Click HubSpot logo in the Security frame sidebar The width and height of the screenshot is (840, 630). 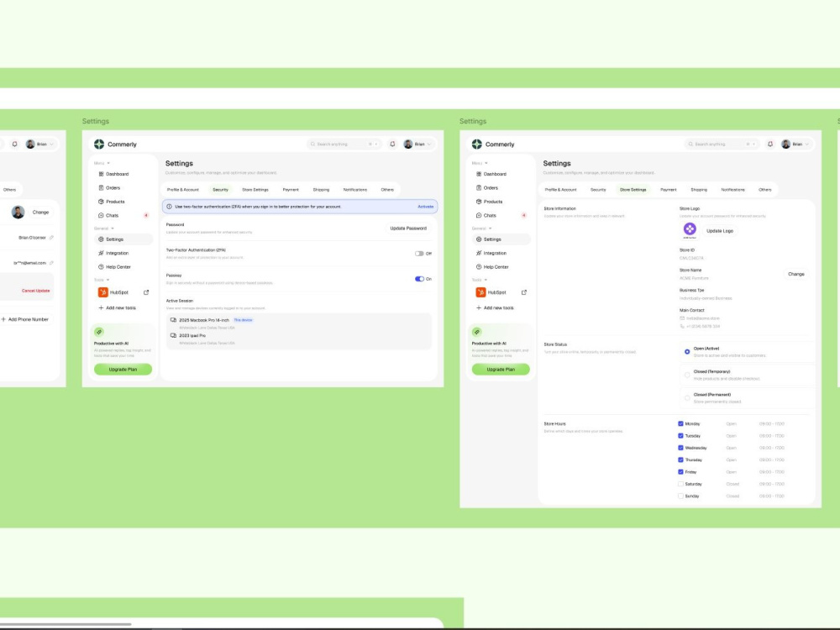(102, 292)
